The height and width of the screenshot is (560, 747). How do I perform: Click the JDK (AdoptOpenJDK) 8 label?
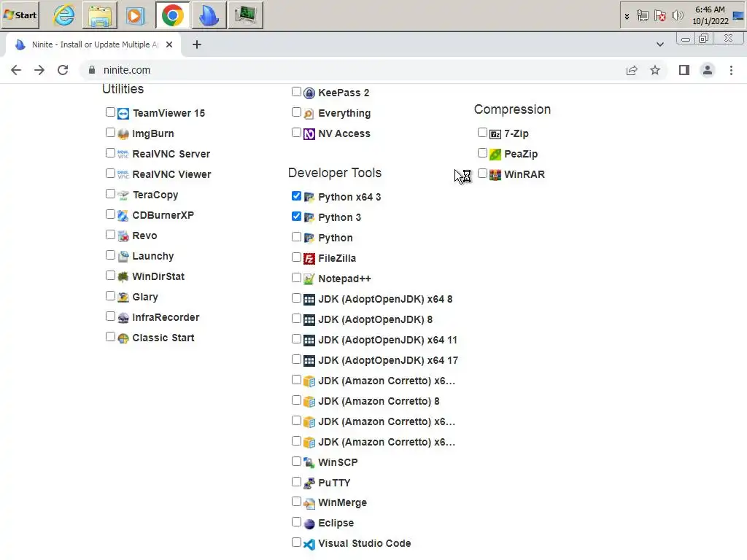pos(376,319)
